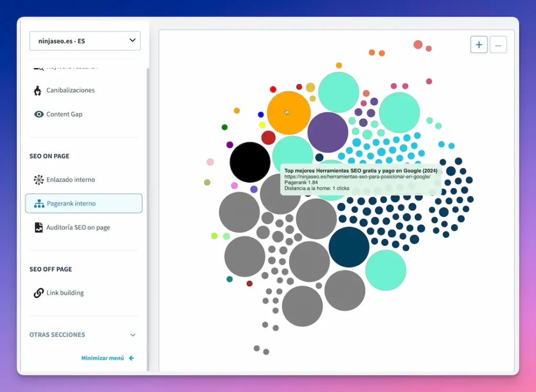Select the large black bubble

250,162
